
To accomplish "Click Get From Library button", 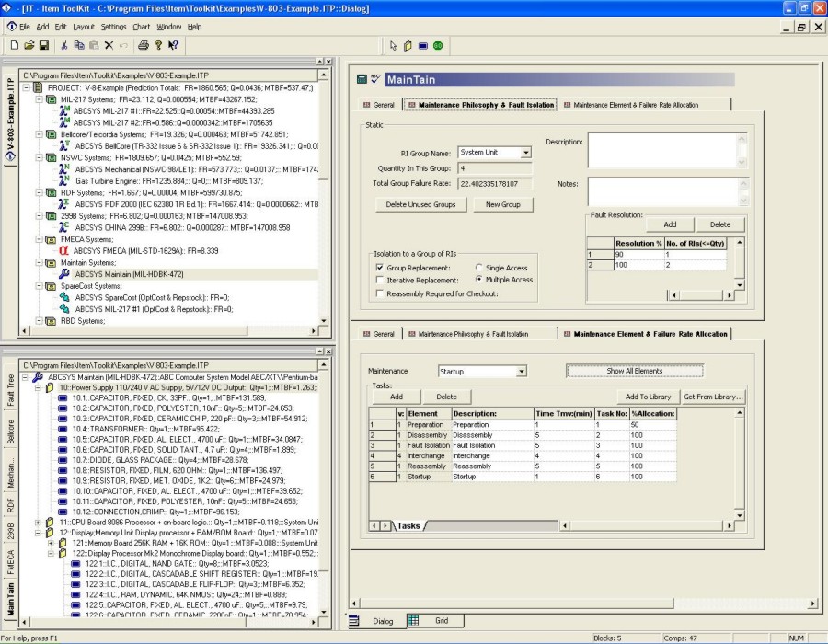I will tap(712, 397).
